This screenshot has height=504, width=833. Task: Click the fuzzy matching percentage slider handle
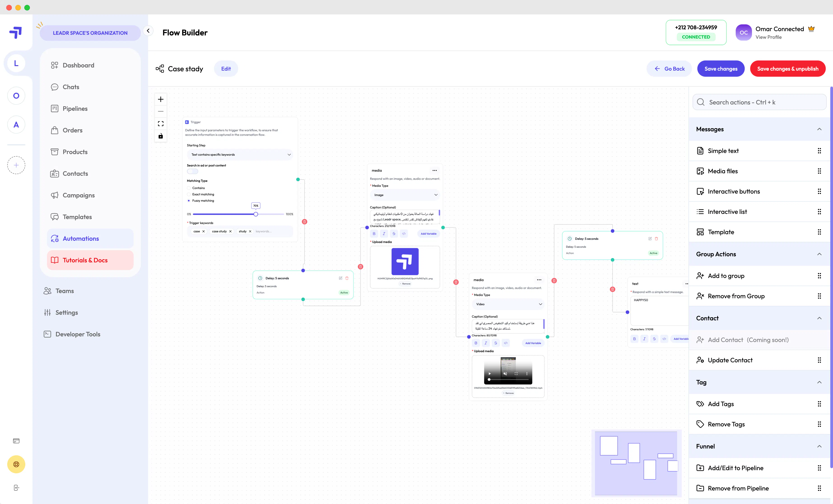tap(256, 214)
